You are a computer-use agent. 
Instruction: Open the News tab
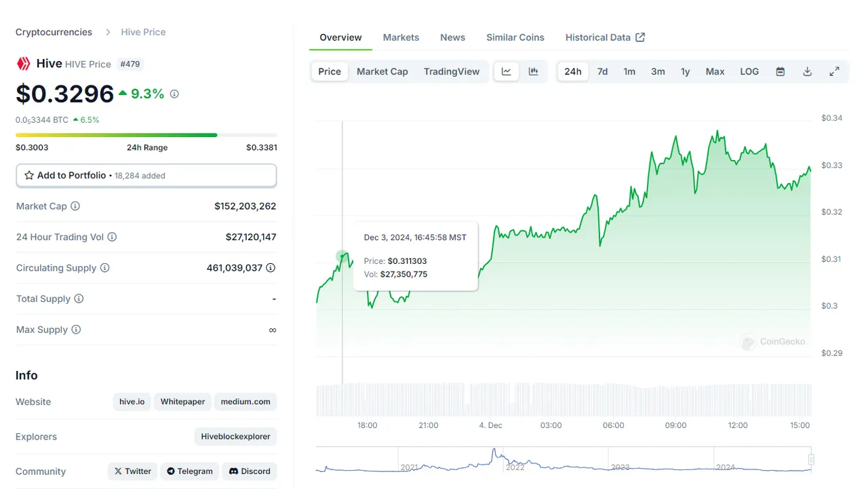coord(452,37)
